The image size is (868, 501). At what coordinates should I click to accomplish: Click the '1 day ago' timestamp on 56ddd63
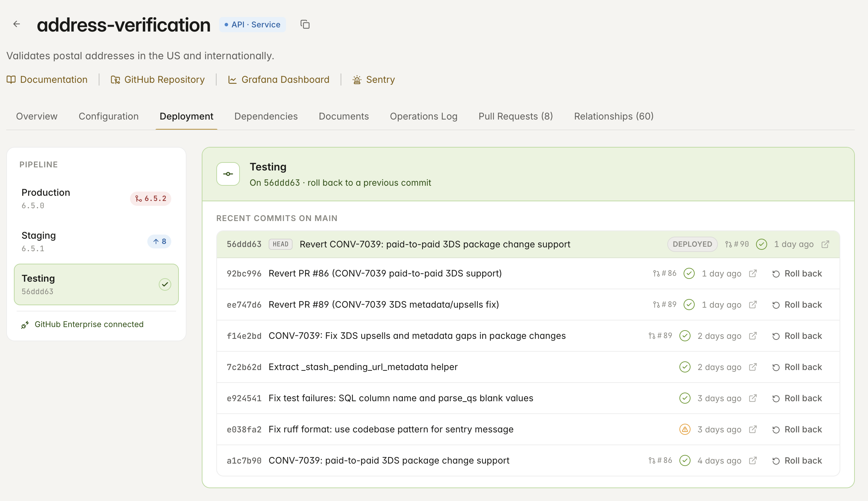pos(794,244)
